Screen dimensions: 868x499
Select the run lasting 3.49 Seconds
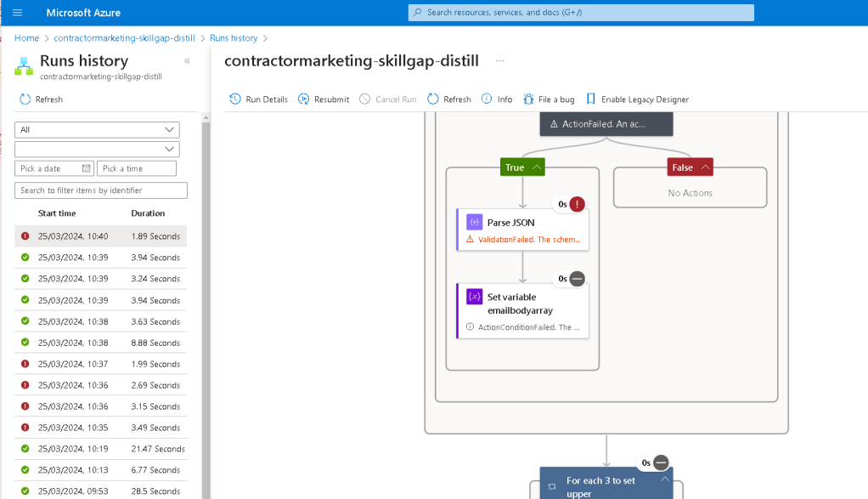[101, 428]
